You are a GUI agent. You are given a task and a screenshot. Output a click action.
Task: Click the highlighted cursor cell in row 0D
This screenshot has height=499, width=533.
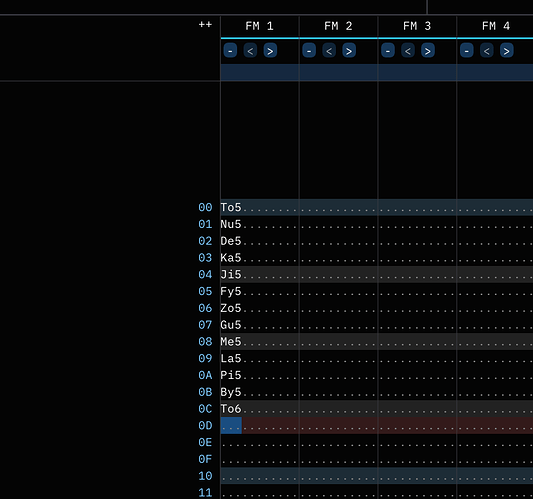coord(231,426)
